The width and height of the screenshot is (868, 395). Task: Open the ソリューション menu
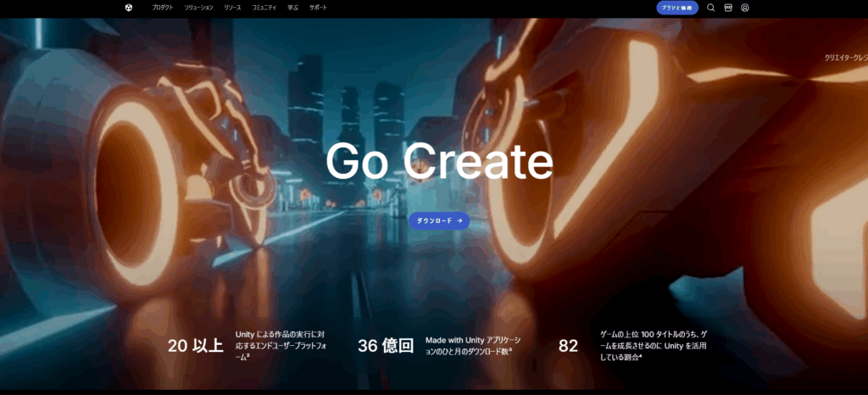pos(198,8)
